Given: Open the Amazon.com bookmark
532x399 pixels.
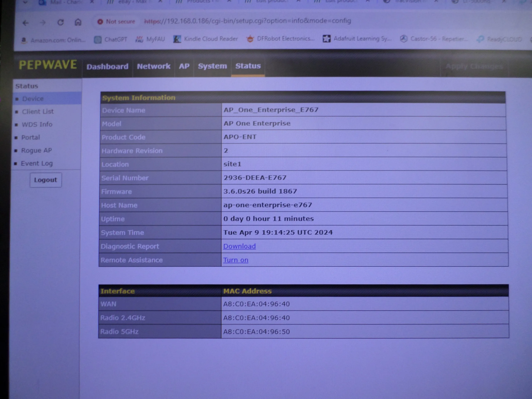Looking at the screenshot, I should tap(53, 40).
